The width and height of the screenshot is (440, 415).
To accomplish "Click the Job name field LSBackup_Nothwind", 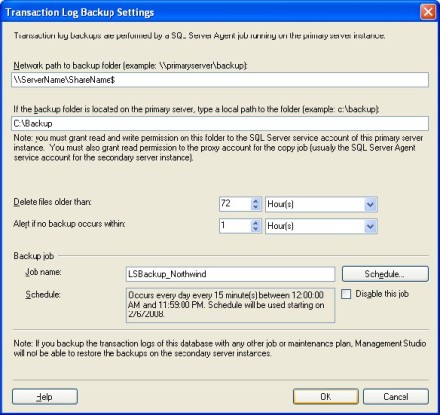I will pos(230,274).
